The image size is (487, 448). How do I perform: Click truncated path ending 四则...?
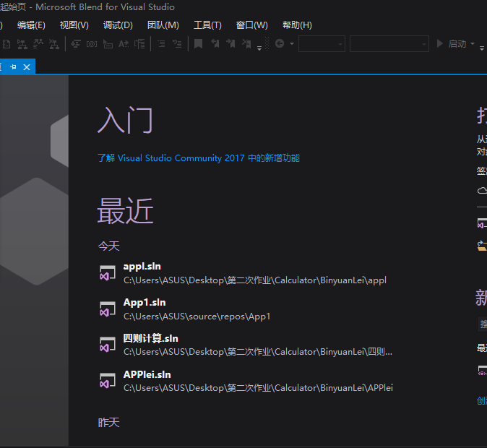(258, 352)
